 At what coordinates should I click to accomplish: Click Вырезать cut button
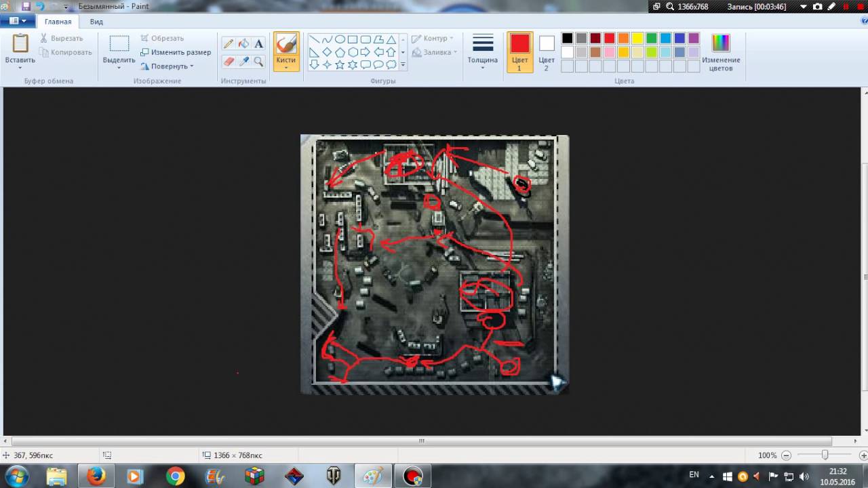(62, 39)
